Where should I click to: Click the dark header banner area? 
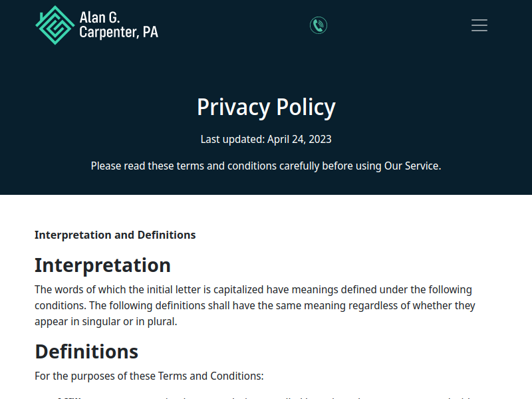click(x=266, y=66)
